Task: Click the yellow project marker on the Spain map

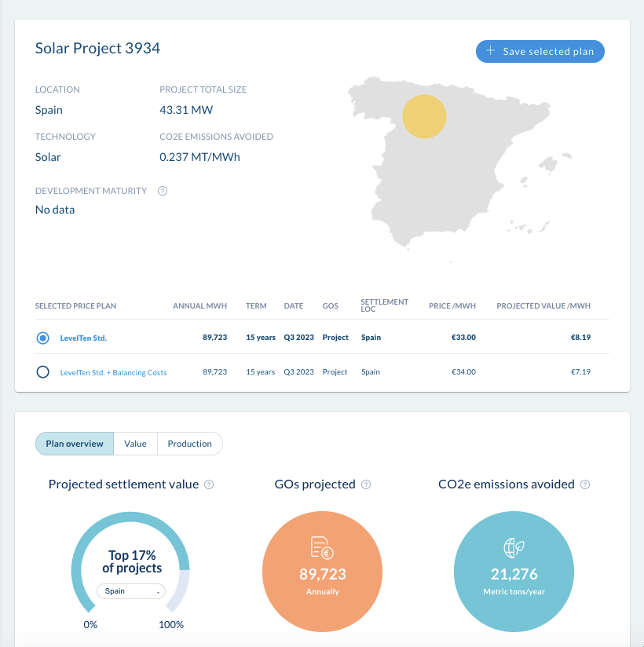Action: (424, 116)
